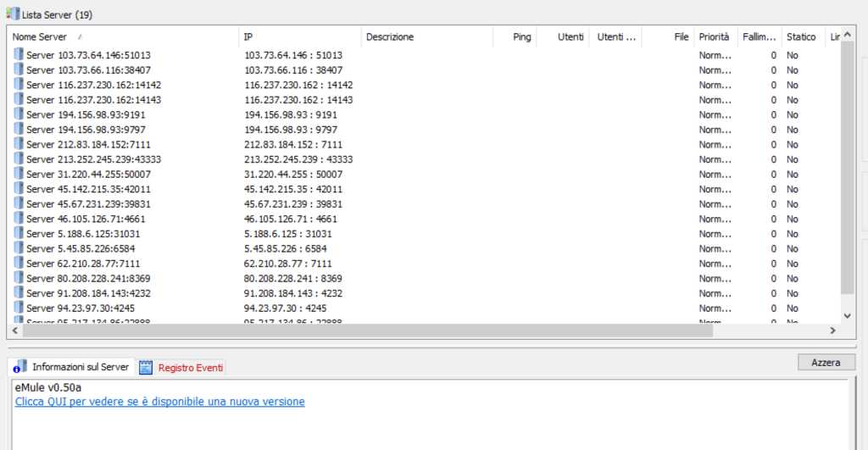Click the icon of server 91.208.184.143:4232

coord(19,293)
